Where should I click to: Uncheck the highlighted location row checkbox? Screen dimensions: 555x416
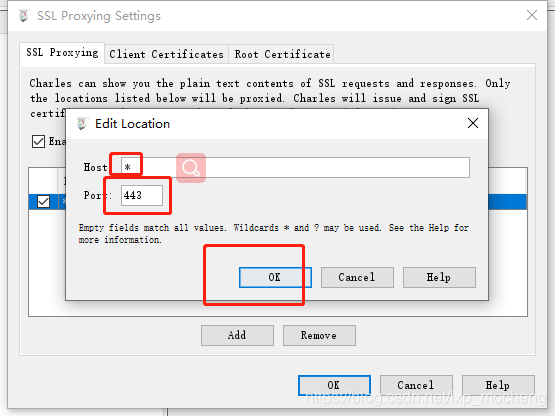click(44, 201)
